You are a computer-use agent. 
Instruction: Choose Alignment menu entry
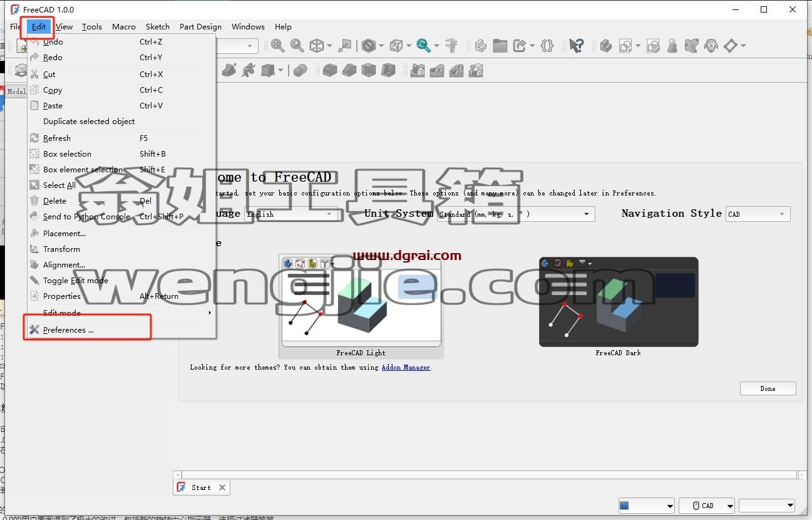click(121, 265)
